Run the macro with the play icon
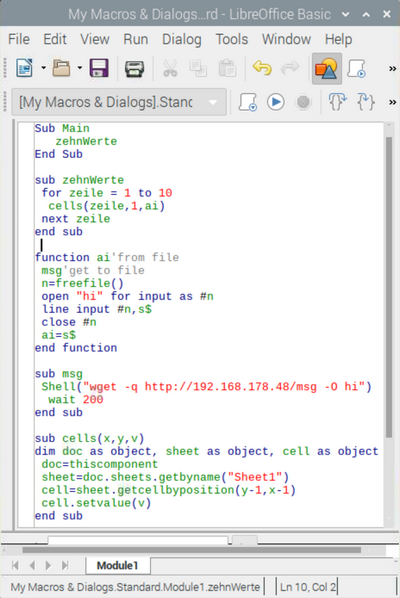The image size is (400, 598). click(x=276, y=102)
